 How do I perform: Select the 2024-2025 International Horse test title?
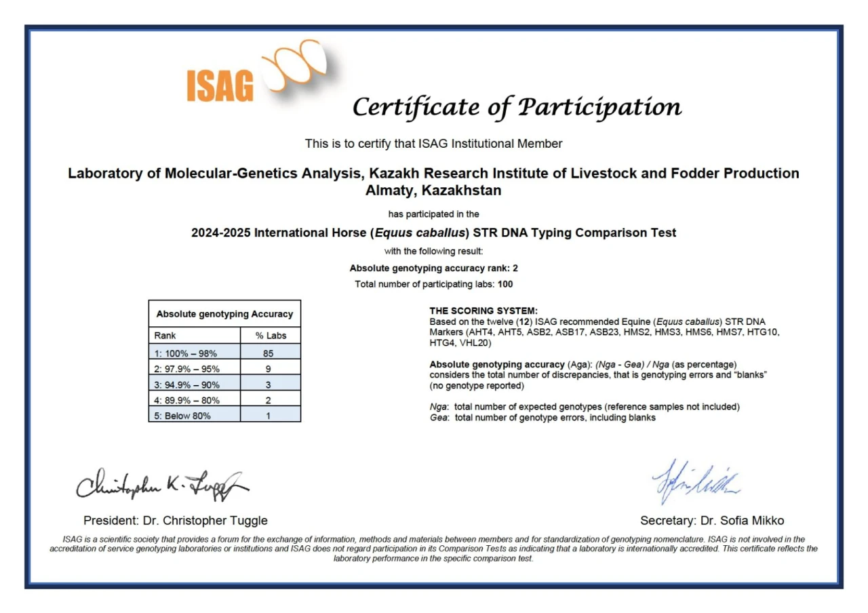coord(433,233)
